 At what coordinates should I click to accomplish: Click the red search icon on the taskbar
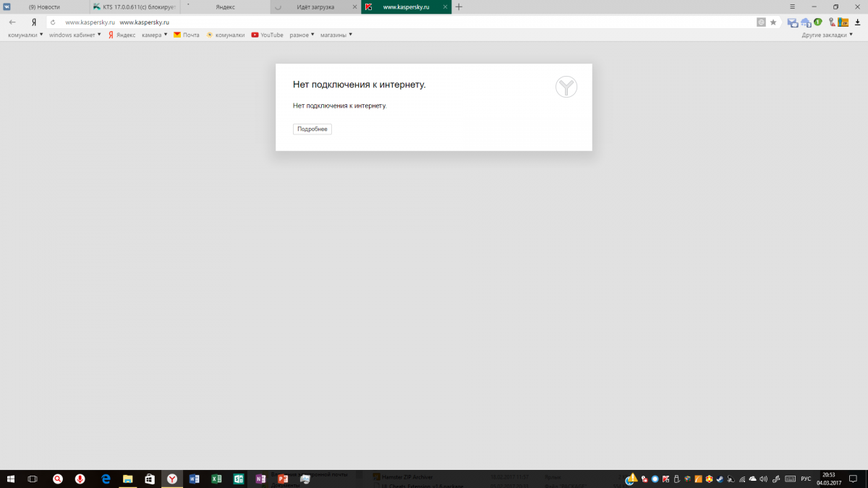pos(57,479)
